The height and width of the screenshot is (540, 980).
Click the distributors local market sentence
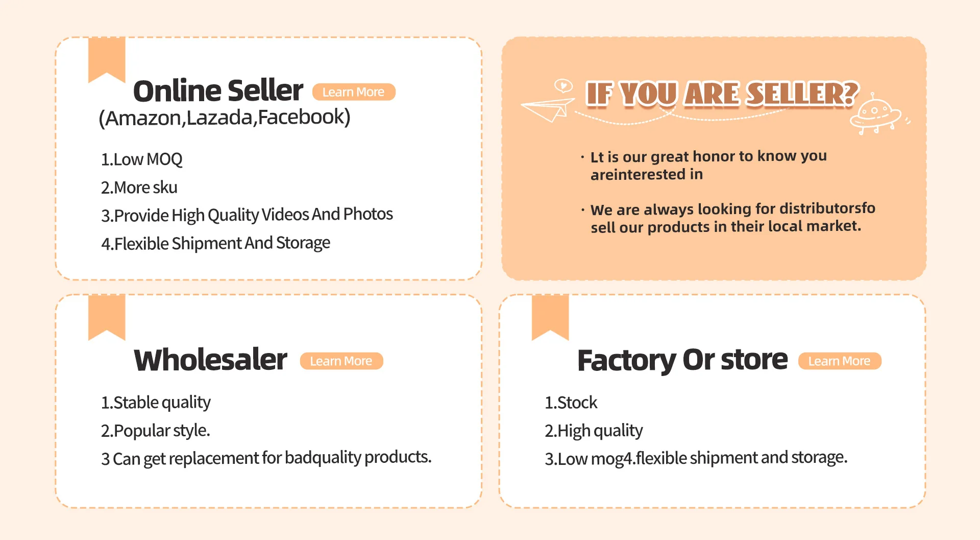point(732,218)
